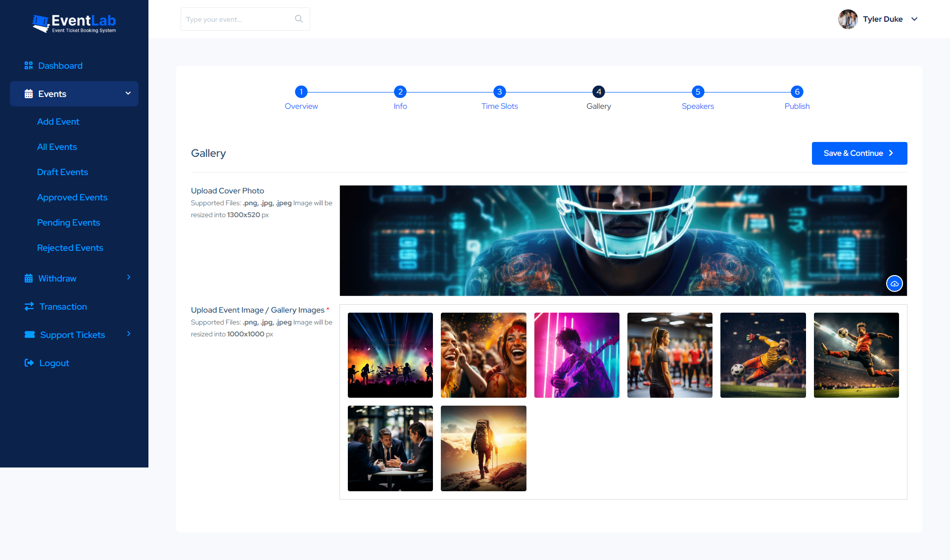Image resolution: width=950 pixels, height=560 pixels.
Task: Click the Withdraw calendar icon
Action: [x=28, y=278]
